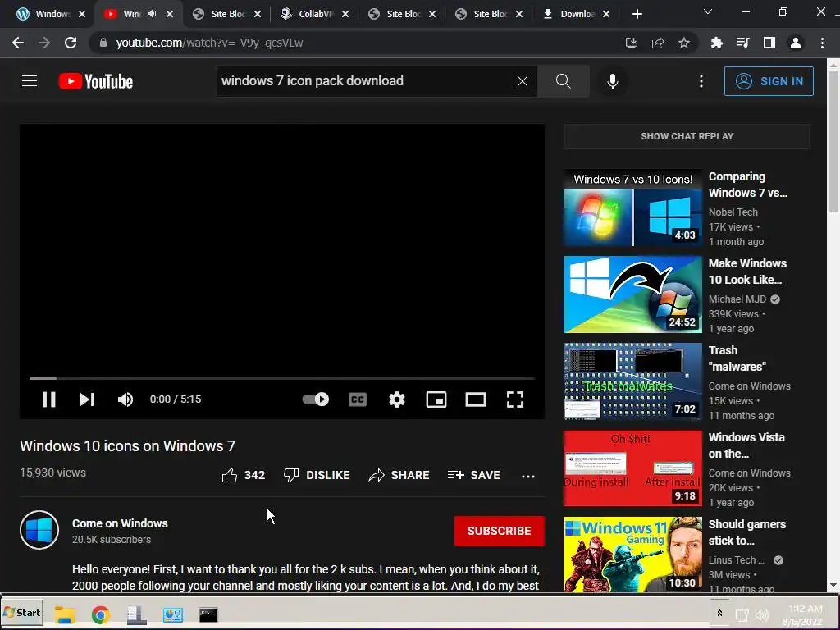Open Should gamers stick to video thumbnail
This screenshot has width=840, height=630.
coord(632,554)
